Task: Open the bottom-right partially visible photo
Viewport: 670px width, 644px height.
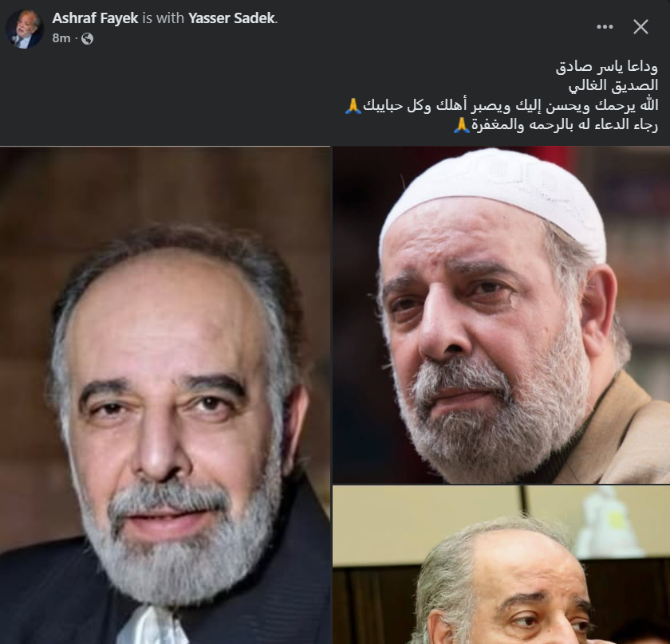Action: pyautogui.click(x=501, y=564)
